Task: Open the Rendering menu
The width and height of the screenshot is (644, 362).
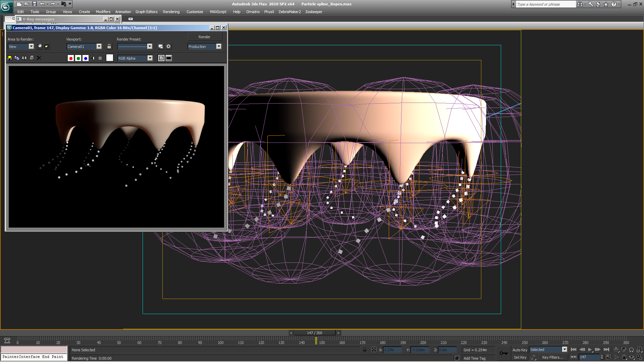Action: click(x=171, y=12)
